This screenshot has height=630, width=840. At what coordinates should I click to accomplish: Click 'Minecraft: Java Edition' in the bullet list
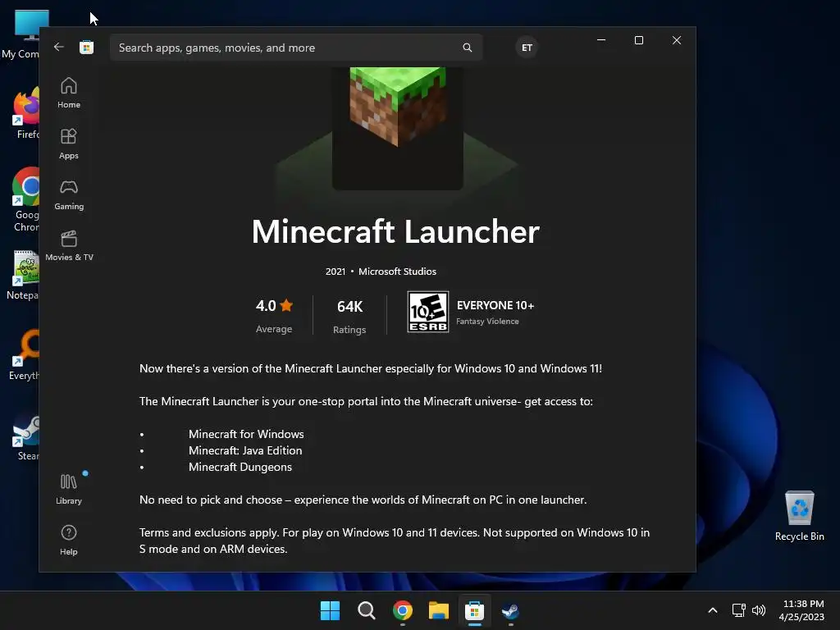click(x=245, y=450)
